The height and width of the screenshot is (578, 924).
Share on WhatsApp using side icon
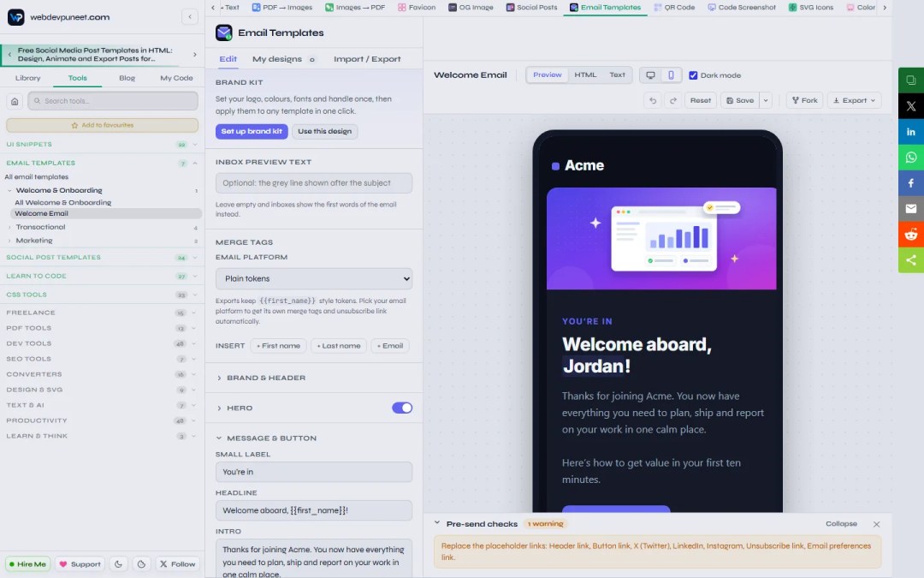[911, 158]
